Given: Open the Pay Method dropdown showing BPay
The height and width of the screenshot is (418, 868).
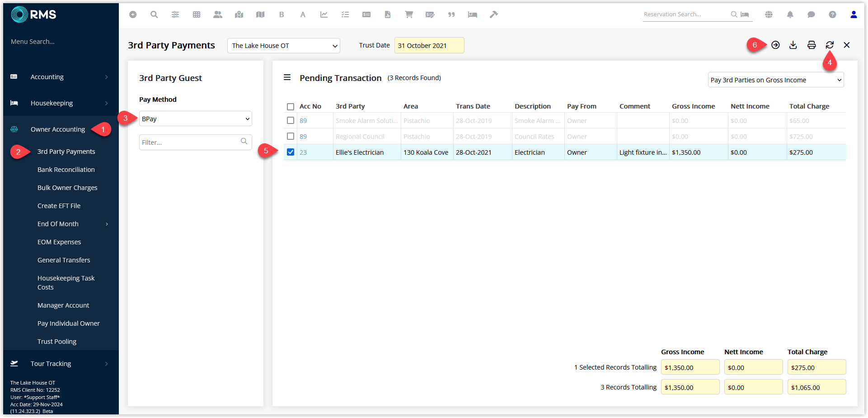Looking at the screenshot, I should click(196, 119).
